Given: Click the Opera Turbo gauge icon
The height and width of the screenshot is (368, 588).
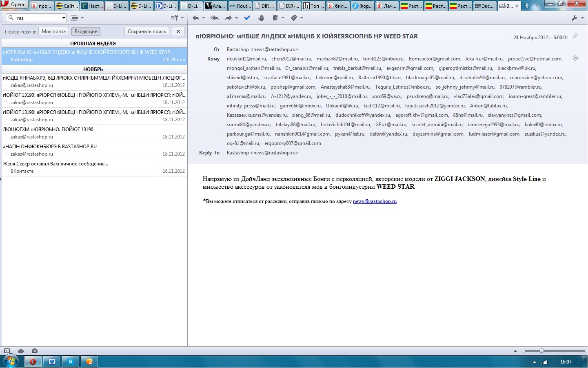Looking at the screenshot, I should pyautogui.click(x=35, y=351).
